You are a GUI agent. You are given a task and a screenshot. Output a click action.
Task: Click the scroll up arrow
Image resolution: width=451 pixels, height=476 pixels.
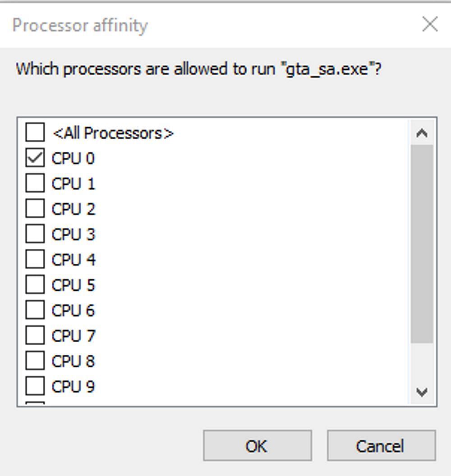[422, 133]
